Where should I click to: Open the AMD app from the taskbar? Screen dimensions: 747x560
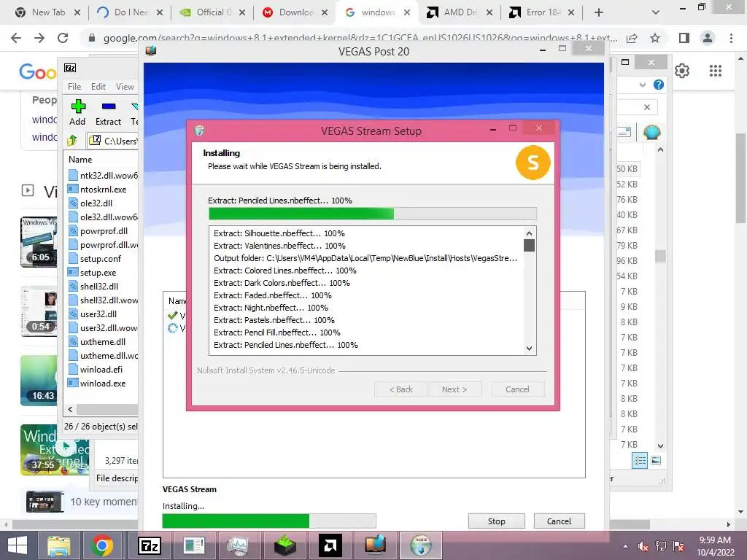330,545
